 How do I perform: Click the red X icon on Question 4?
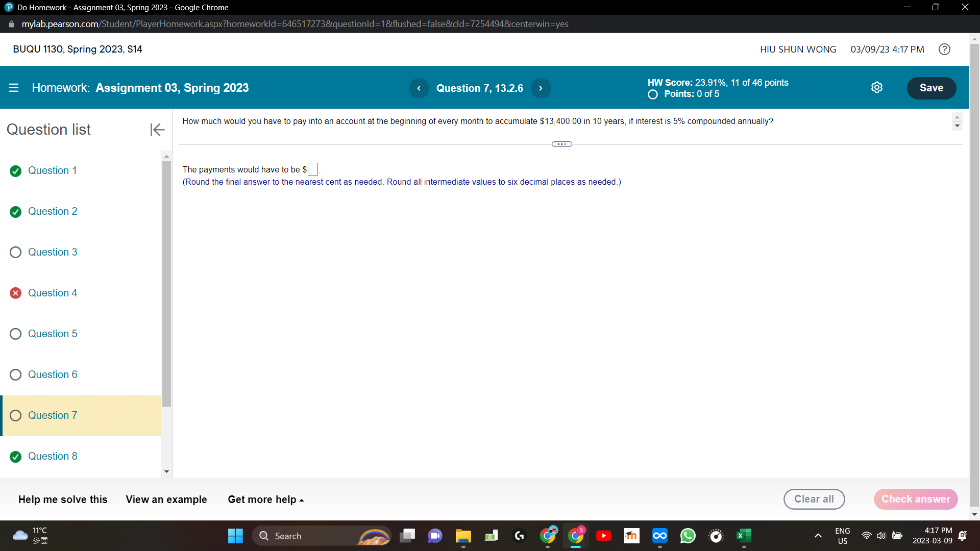[15, 293]
